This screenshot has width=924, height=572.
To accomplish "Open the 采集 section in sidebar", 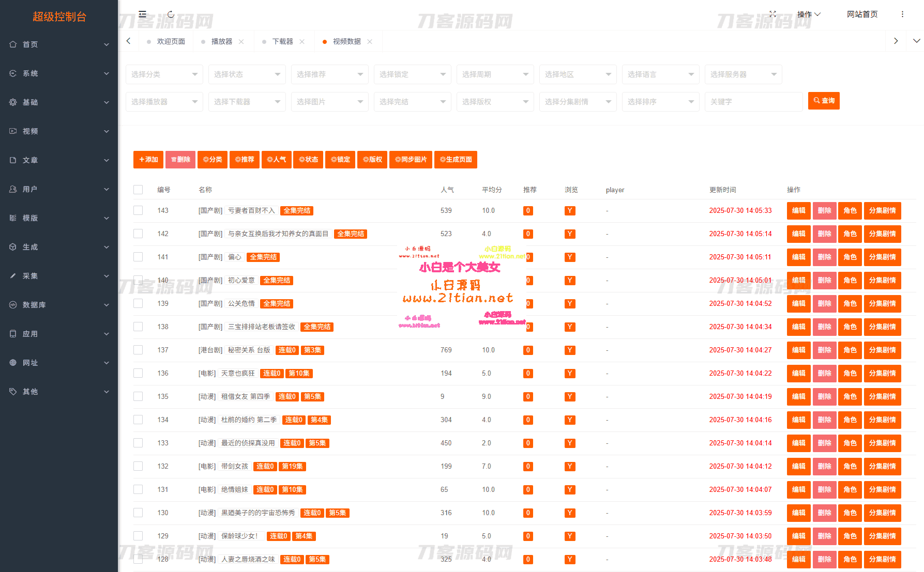I will [29, 276].
